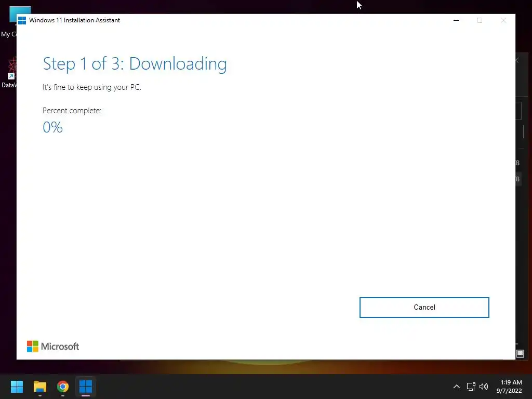The image size is (532, 399).
Task: Minimize the Installation Assistant window
Action: (456, 20)
